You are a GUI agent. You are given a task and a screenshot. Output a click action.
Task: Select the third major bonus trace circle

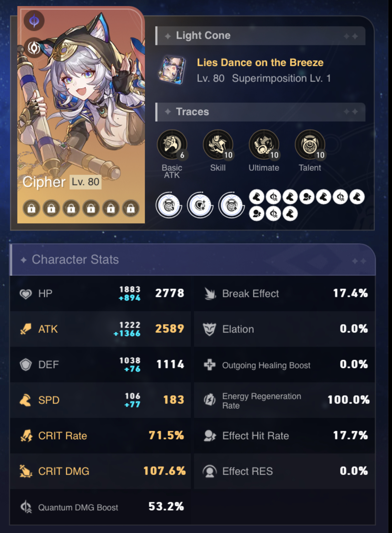coord(232,205)
